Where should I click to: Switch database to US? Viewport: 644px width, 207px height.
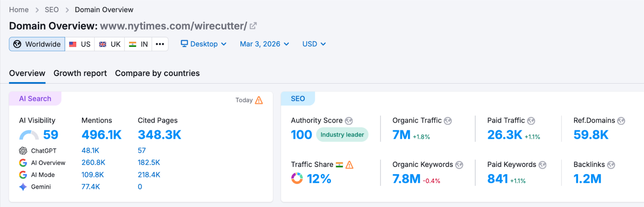tap(80, 44)
